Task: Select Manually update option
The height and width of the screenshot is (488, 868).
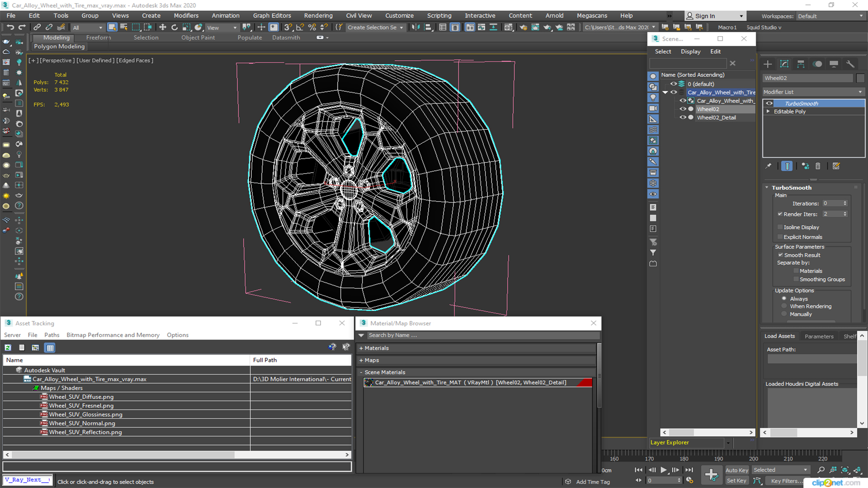Action: pyautogui.click(x=784, y=314)
